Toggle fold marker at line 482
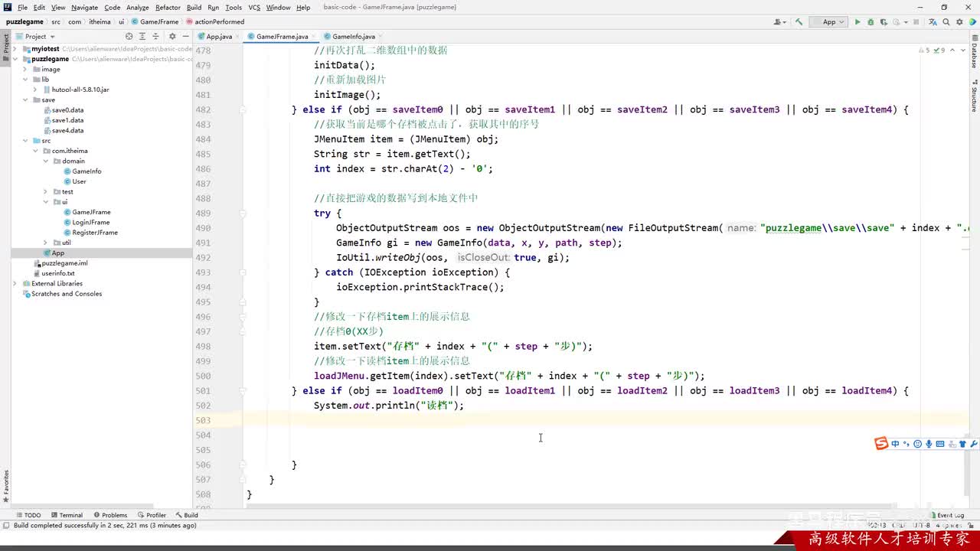The width and height of the screenshot is (980, 551). click(x=243, y=109)
